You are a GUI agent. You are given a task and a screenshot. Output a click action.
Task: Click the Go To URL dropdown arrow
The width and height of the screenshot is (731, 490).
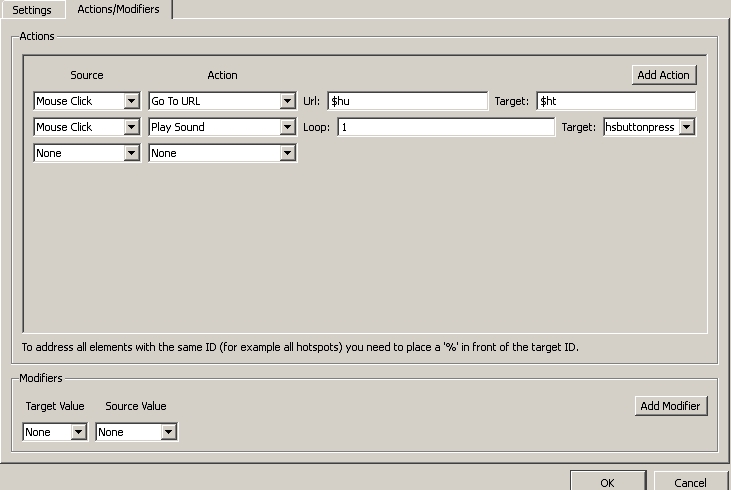point(288,101)
